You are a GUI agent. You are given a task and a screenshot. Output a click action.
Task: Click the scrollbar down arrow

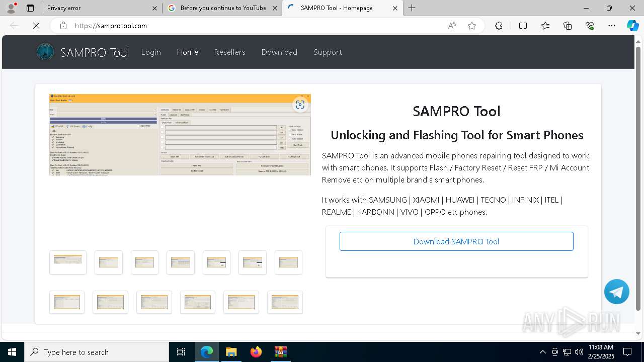pos(638,333)
